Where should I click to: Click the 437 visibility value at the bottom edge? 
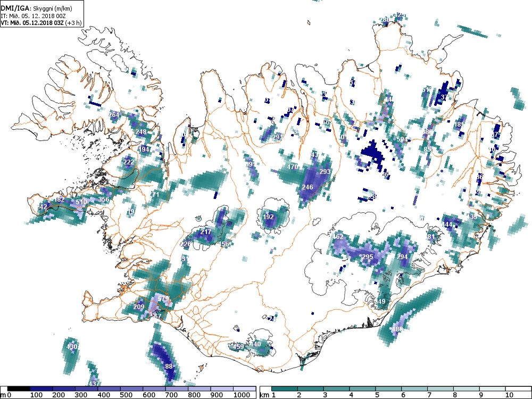click(94, 384)
